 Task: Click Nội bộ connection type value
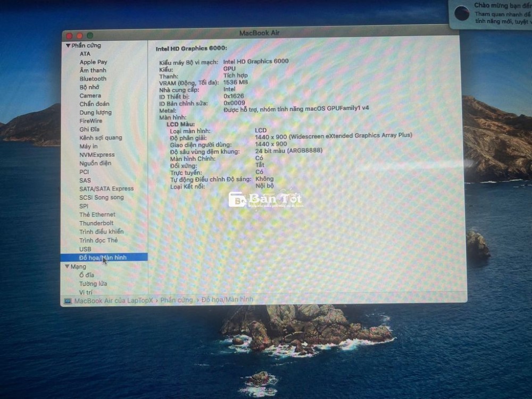point(264,186)
